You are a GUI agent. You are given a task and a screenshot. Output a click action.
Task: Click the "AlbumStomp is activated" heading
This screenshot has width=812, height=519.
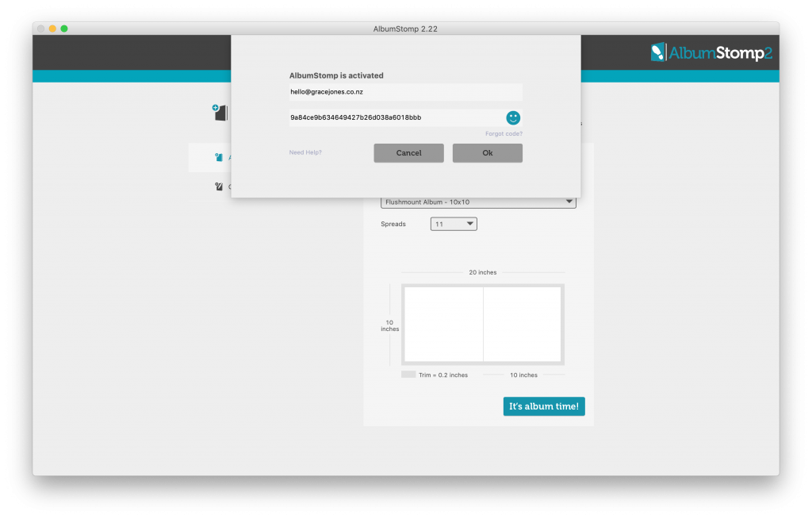point(336,75)
